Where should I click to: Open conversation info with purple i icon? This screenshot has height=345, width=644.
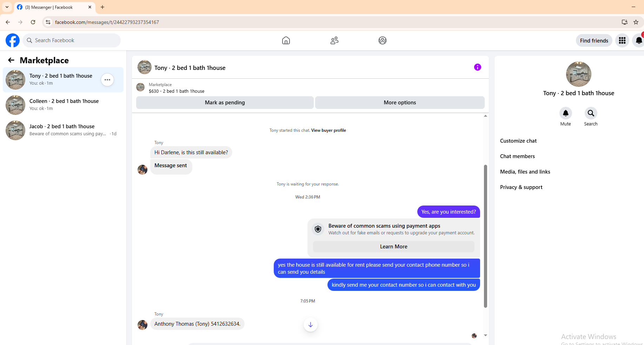478,67
